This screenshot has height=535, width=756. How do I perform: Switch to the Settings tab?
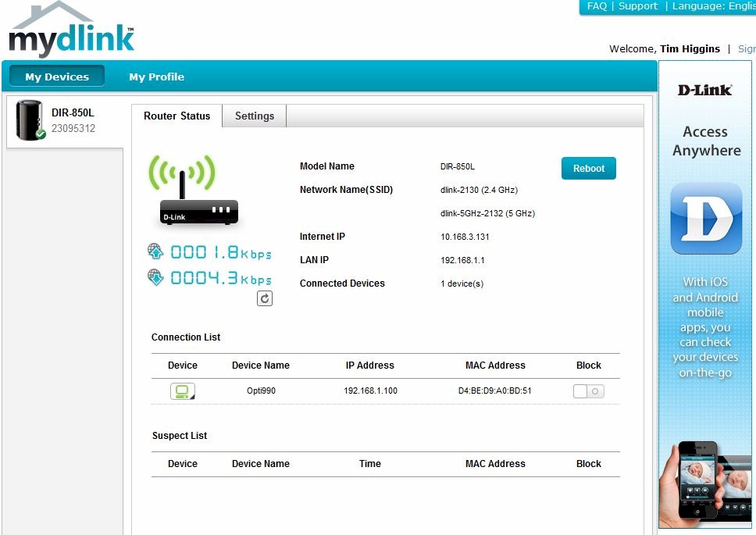(x=255, y=116)
